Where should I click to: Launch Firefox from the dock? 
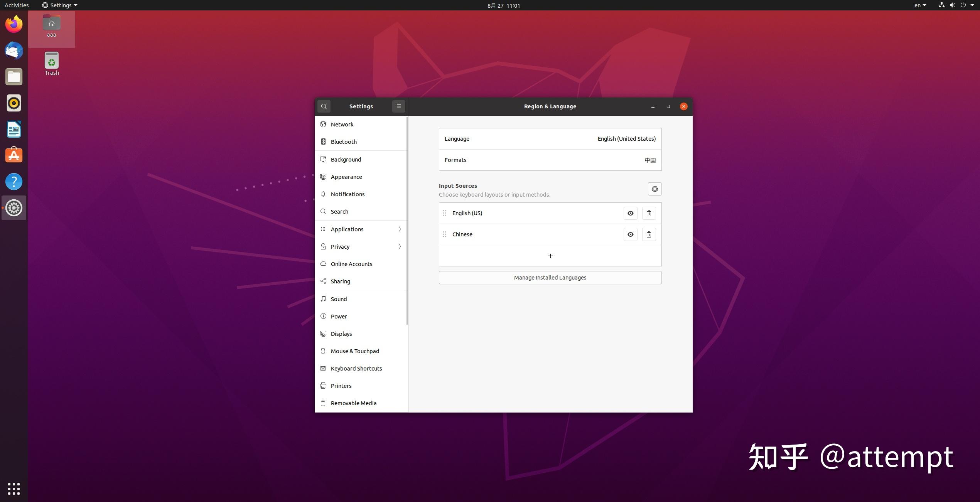[x=14, y=24]
